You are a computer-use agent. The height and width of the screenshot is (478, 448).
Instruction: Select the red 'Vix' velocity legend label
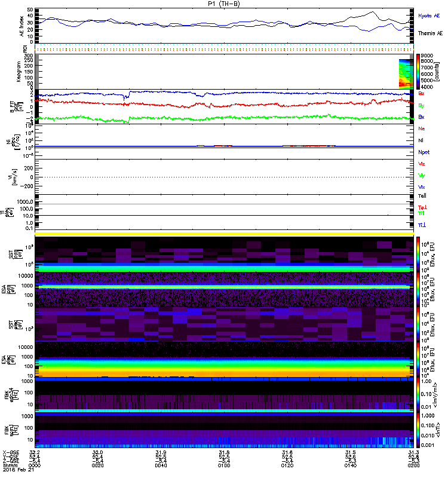[422, 164]
